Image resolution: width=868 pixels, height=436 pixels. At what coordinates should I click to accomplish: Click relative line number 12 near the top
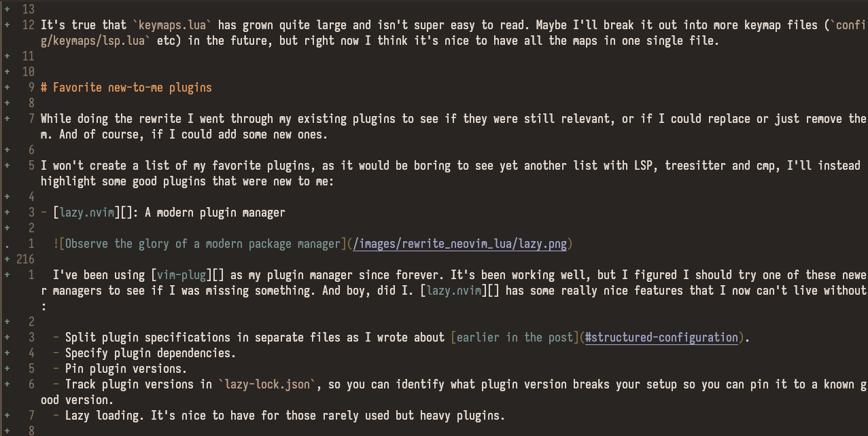click(x=28, y=25)
